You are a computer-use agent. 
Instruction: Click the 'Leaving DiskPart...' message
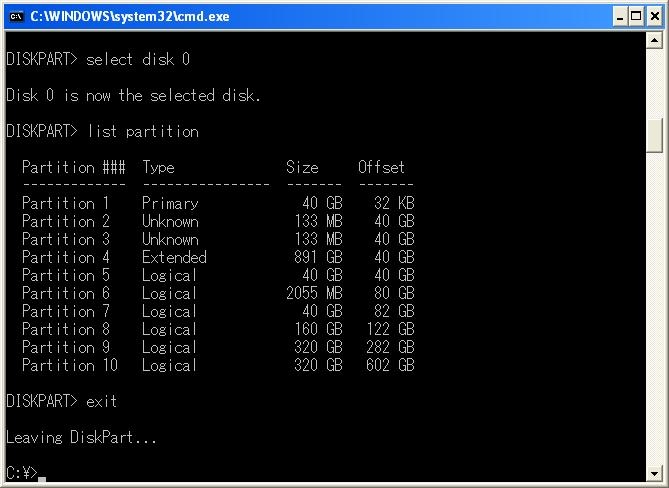coord(81,438)
